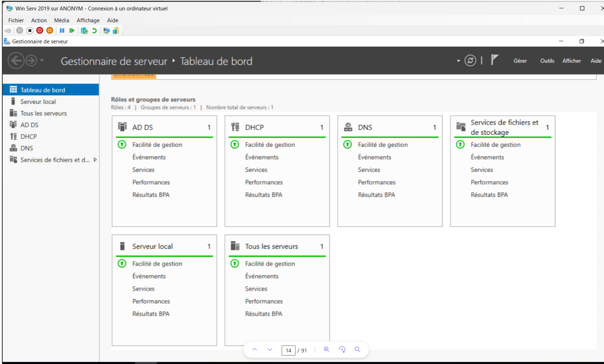Click the Server Manager window title icon
The width and height of the screenshot is (604, 364).
(7, 41)
